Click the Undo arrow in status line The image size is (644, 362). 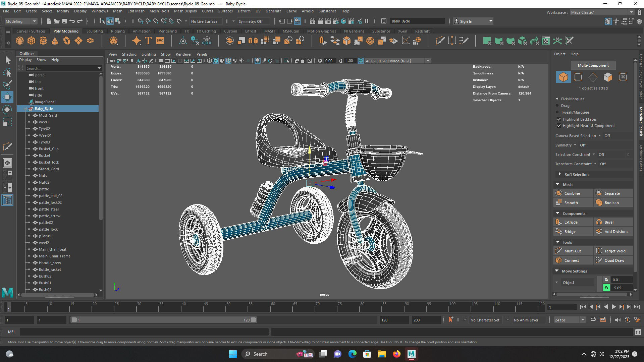(72, 21)
